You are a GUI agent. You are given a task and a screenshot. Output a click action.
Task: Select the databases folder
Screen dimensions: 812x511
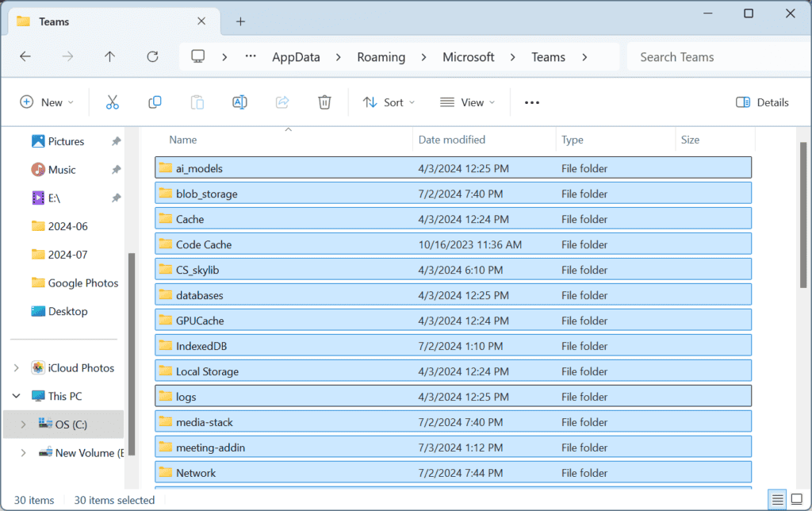(x=453, y=295)
